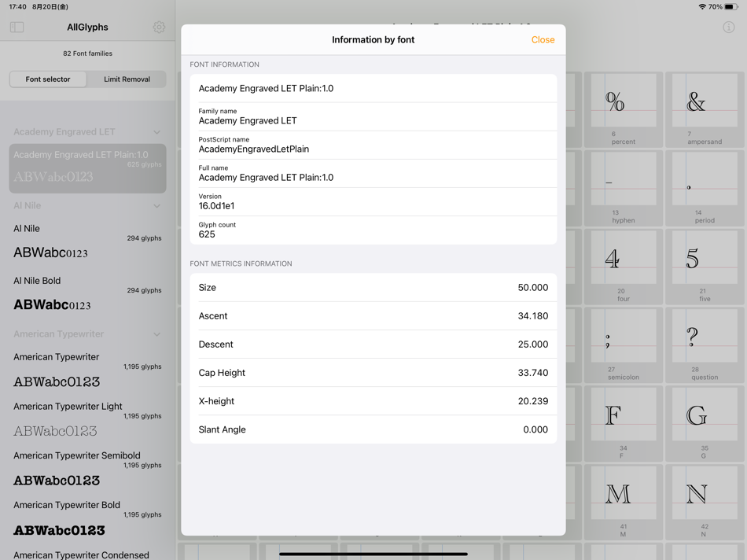Open the period glyph tile
The height and width of the screenshot is (560, 747).
705,188
